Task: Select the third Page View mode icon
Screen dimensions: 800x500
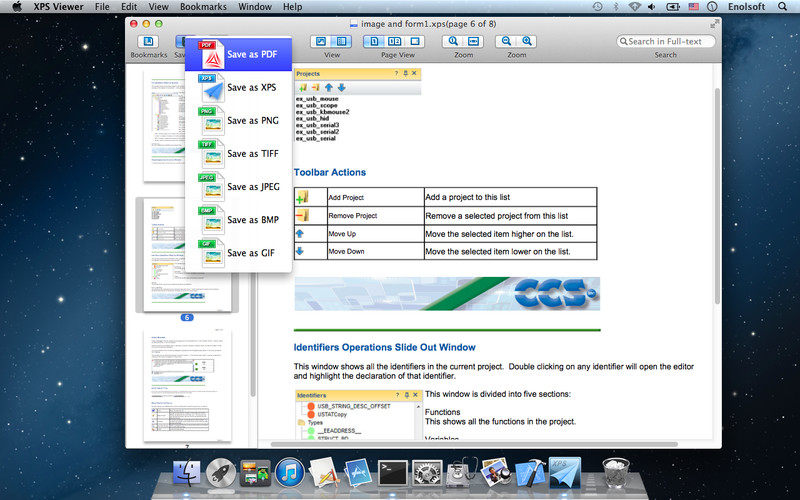Action: 415,41
